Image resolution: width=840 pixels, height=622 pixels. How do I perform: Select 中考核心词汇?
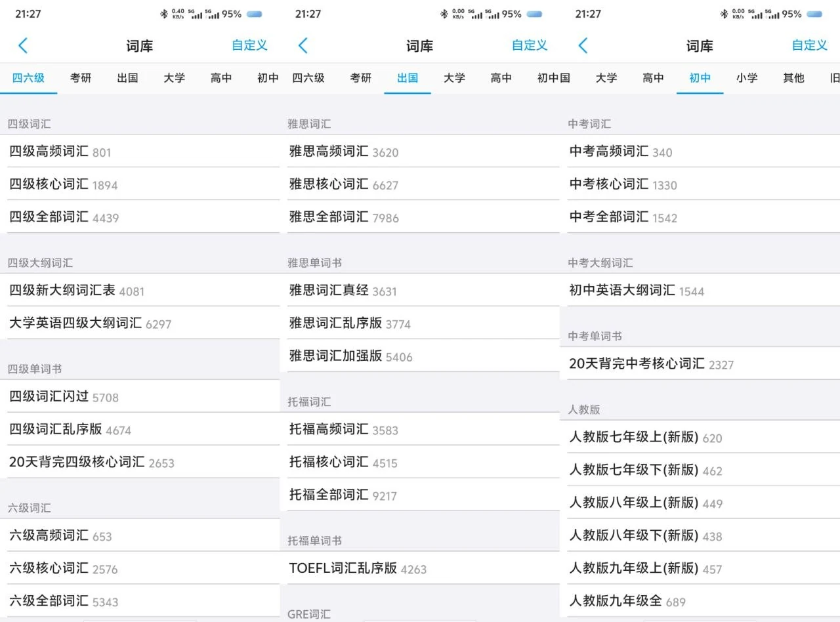click(x=700, y=184)
